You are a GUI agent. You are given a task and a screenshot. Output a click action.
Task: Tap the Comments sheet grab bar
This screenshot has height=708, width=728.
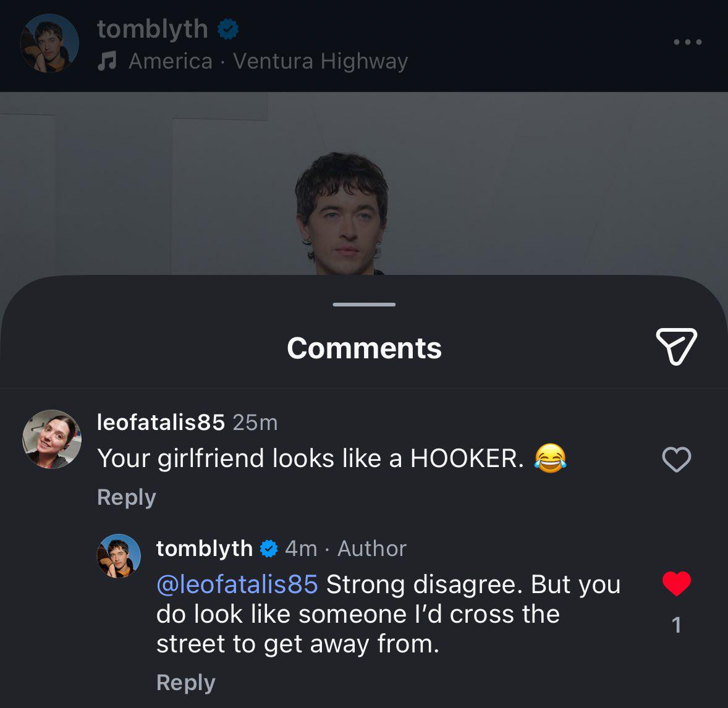pyautogui.click(x=363, y=304)
